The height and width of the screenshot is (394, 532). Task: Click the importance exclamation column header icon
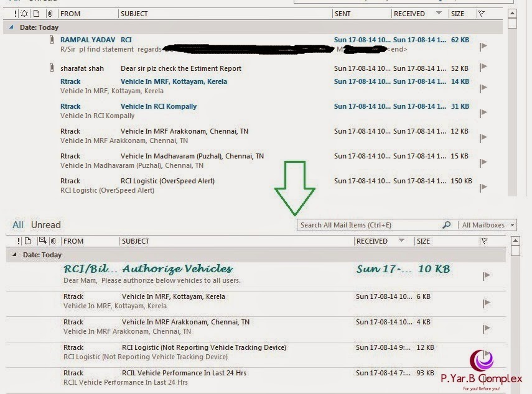click(x=16, y=13)
